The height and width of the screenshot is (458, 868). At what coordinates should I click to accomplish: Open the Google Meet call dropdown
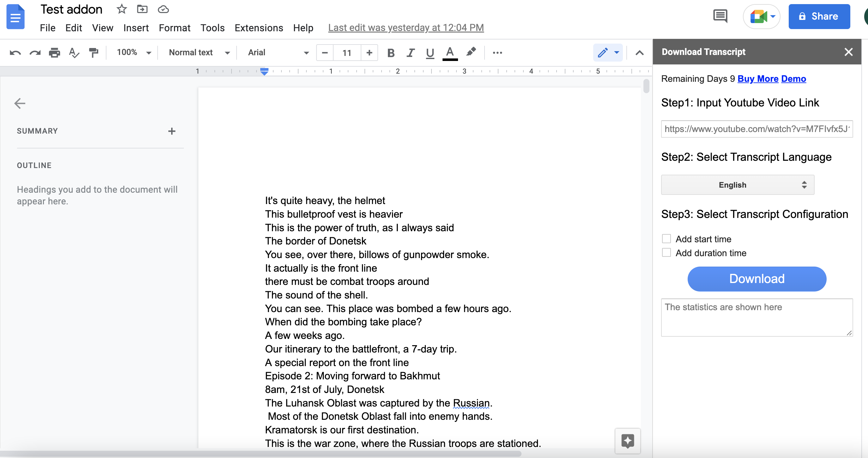pos(762,16)
